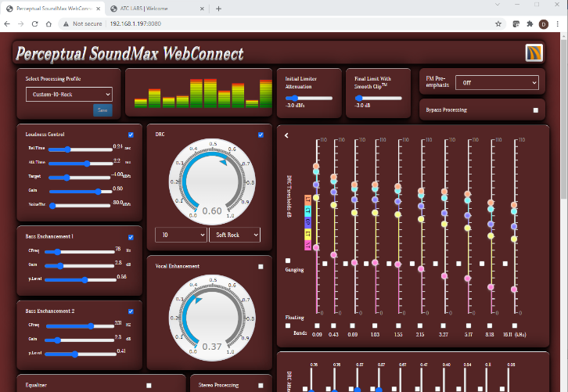Click the Bass Enhancement 1 CFreq slider
This screenshot has height=392, width=568.
[80, 252]
